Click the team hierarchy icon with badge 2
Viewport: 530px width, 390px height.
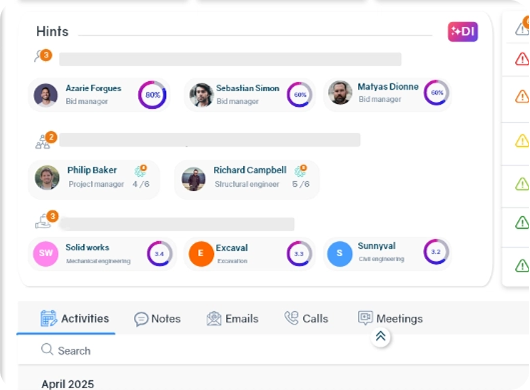(x=46, y=140)
